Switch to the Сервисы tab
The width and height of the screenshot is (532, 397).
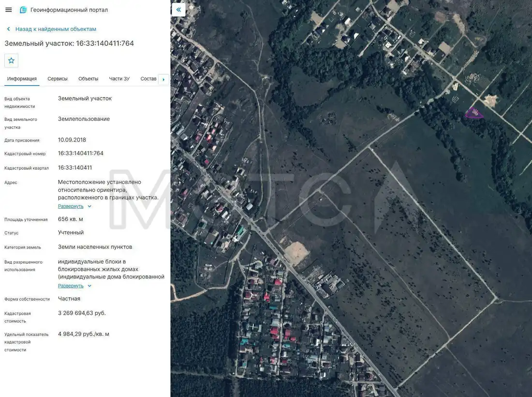coord(58,79)
